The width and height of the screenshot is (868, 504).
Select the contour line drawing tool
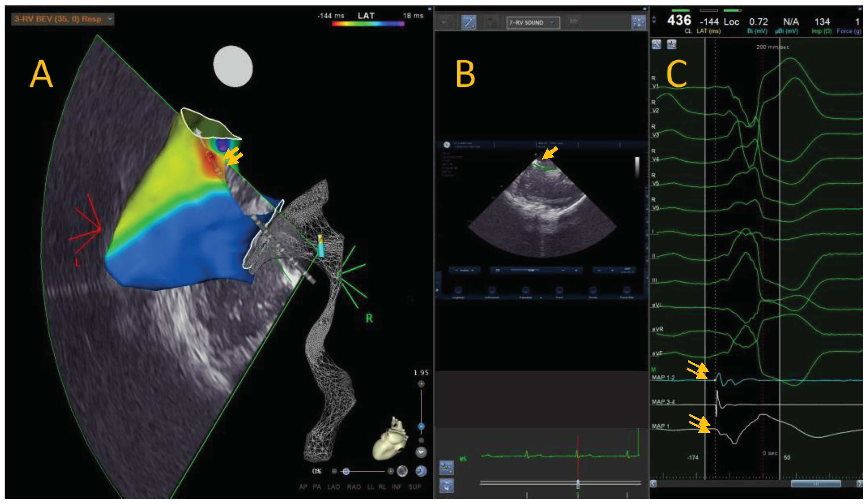468,23
